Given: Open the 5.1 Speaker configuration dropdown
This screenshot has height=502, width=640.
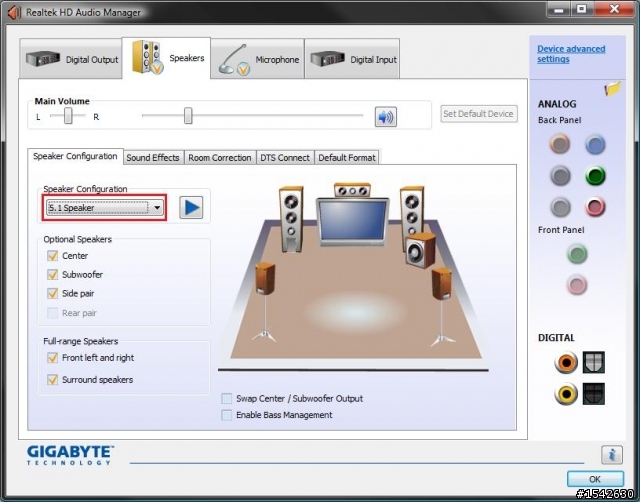Looking at the screenshot, I should pos(105,208).
